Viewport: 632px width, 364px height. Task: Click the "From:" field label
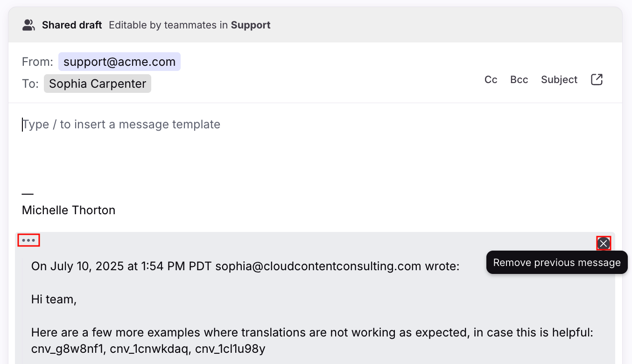point(37,62)
